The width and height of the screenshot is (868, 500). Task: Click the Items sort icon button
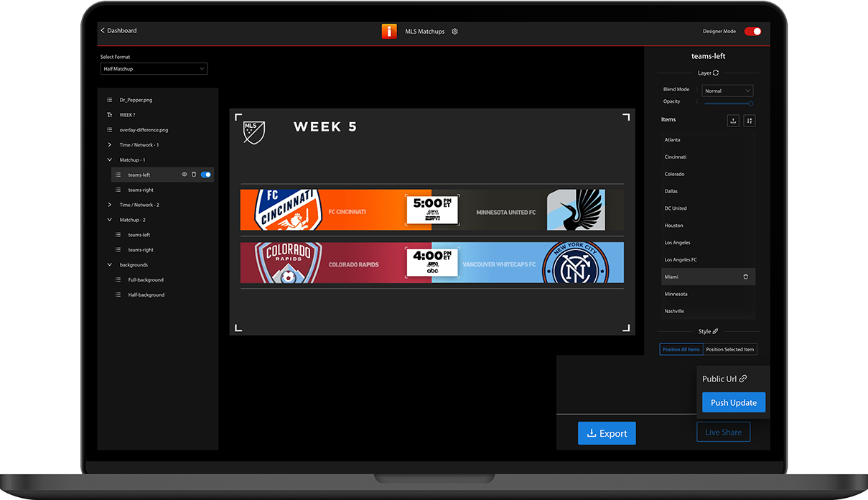point(749,121)
